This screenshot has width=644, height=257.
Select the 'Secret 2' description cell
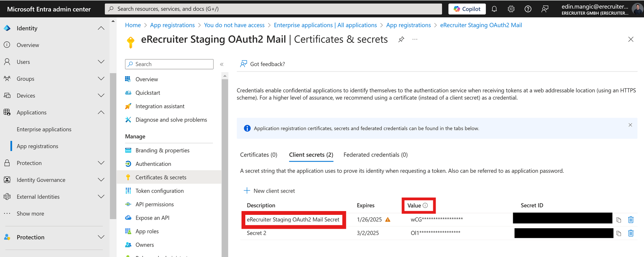(257, 233)
